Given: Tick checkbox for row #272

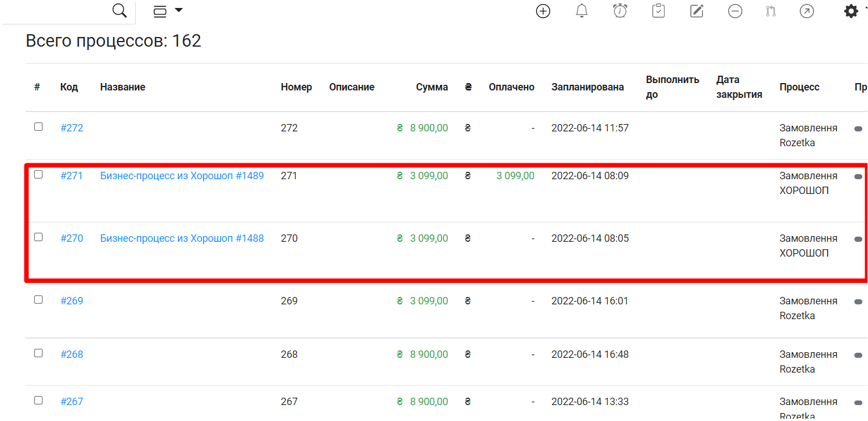Looking at the screenshot, I should pos(38,127).
